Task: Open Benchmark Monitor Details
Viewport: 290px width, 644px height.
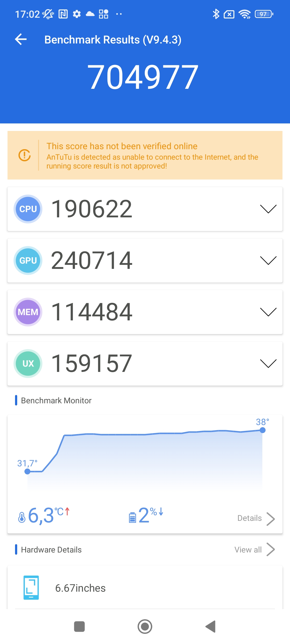Action: pyautogui.click(x=256, y=518)
